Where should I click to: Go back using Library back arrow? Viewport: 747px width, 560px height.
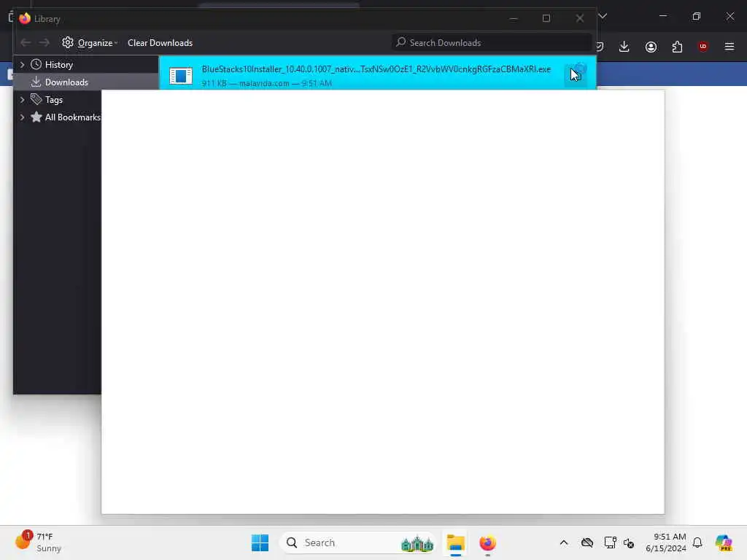26,43
